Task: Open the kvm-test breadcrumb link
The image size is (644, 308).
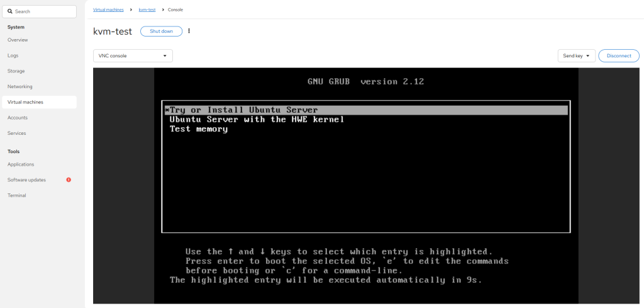Action: coord(147,9)
